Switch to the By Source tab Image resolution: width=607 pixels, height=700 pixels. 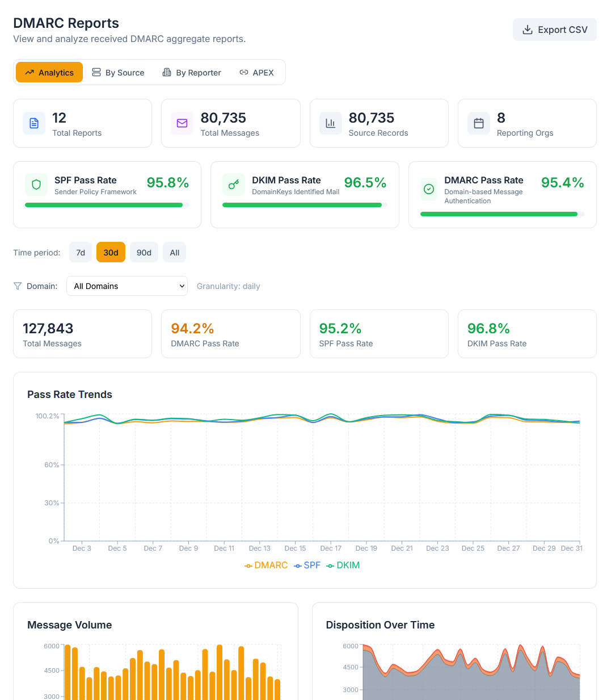point(118,72)
